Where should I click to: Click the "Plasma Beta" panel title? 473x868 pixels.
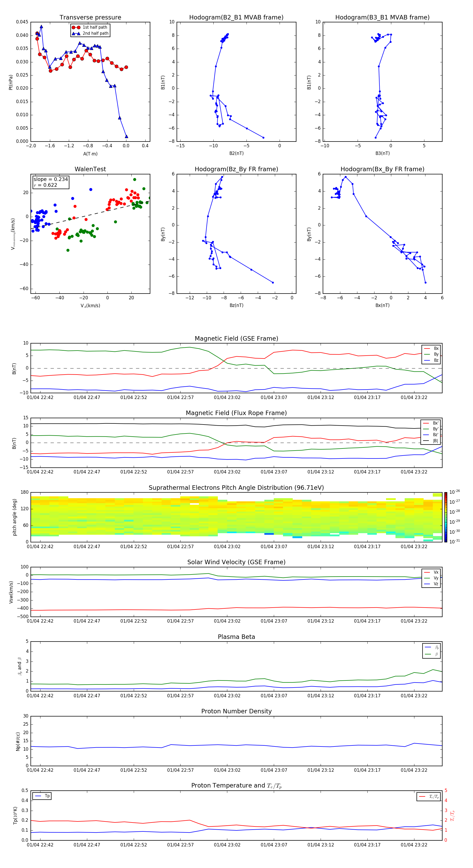[x=236, y=637]
